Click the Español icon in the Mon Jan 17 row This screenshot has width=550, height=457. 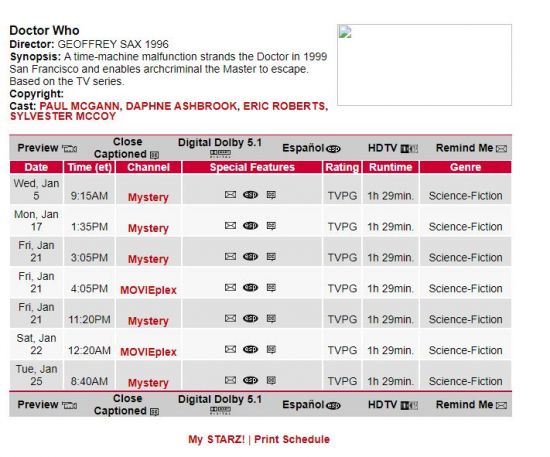(250, 226)
